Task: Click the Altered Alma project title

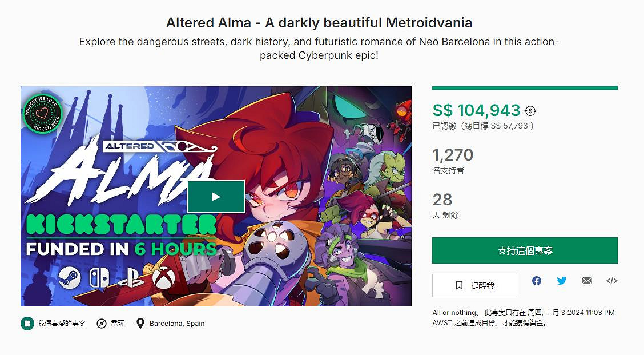Action: 319,23
